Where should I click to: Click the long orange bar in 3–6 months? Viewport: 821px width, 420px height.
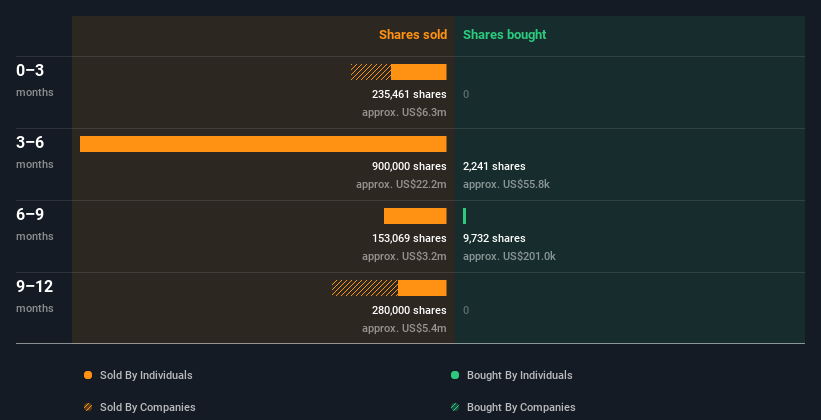click(263, 144)
